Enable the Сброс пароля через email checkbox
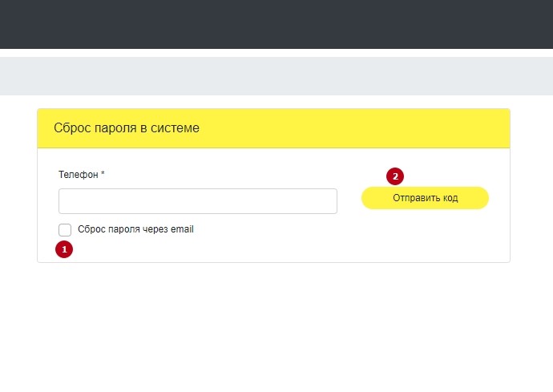Image resolution: width=553 pixels, height=392 pixels. pos(65,230)
